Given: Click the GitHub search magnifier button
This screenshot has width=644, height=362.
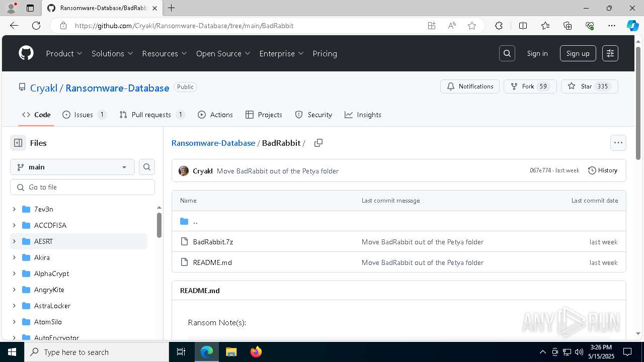Looking at the screenshot, I should (x=507, y=53).
